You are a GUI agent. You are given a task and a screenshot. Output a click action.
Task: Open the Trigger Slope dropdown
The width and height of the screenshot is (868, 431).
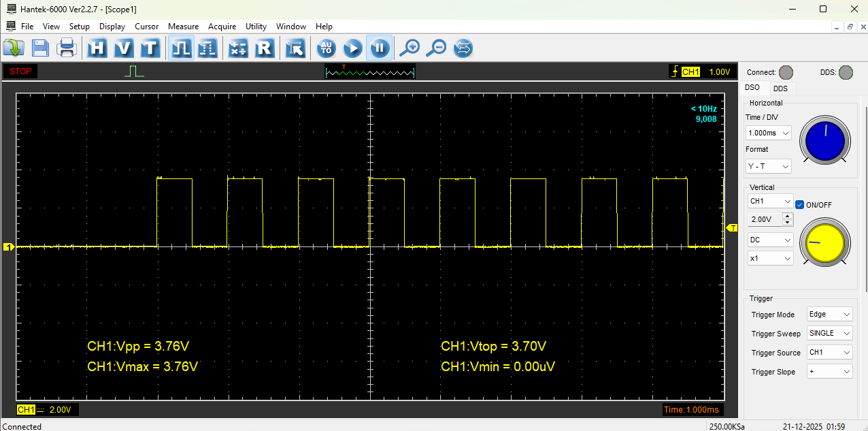(x=830, y=372)
